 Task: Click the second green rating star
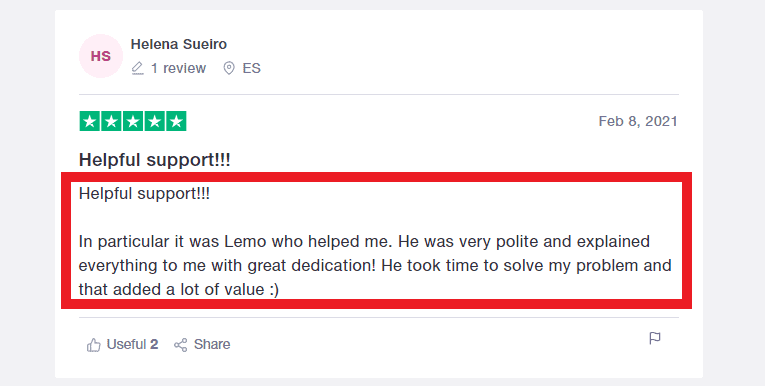(111, 122)
